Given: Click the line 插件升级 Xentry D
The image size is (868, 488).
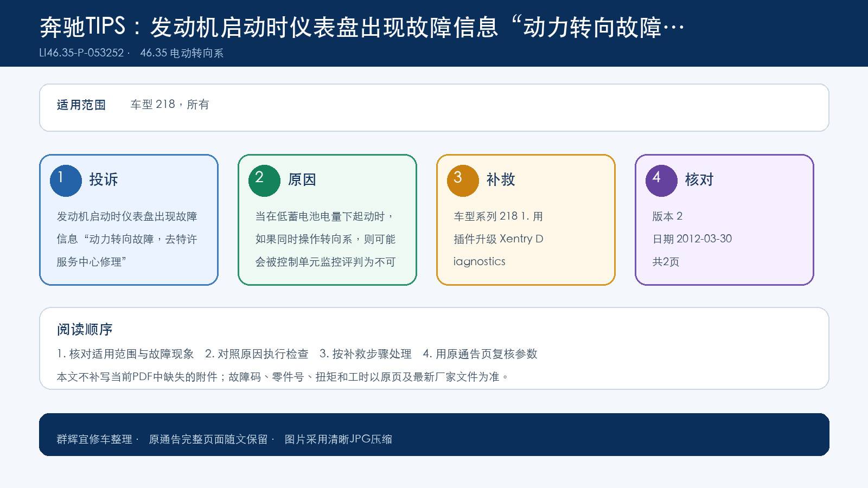Looking at the screenshot, I should pyautogui.click(x=499, y=239).
